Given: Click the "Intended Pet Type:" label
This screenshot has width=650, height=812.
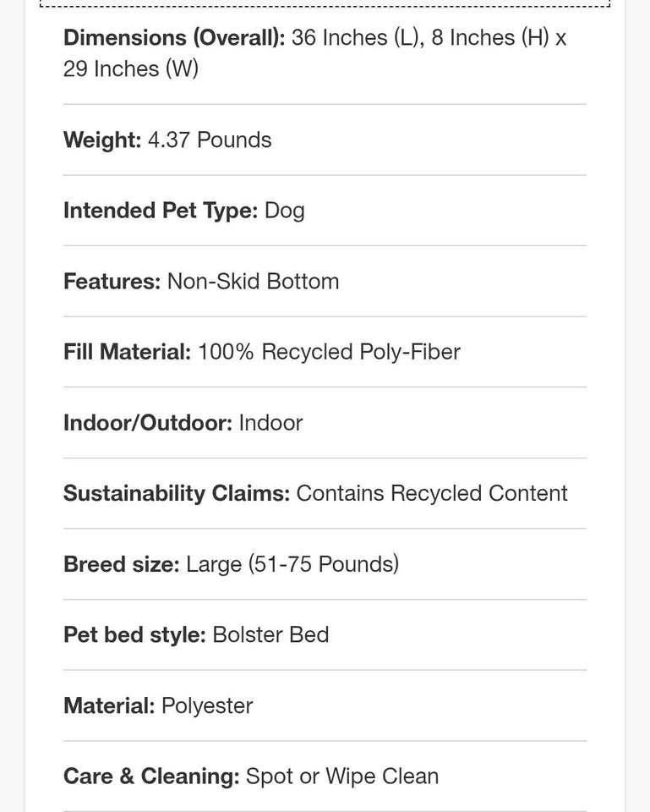Looking at the screenshot, I should point(161,211).
